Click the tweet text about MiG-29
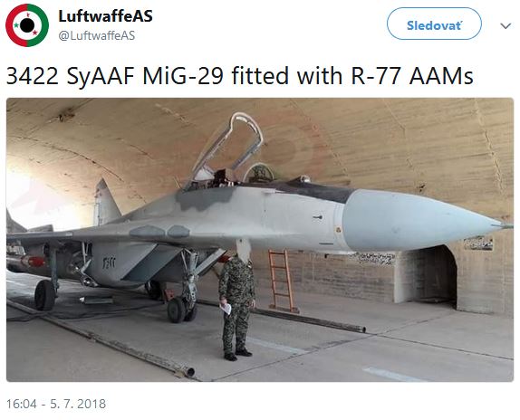The image size is (520, 420). 240,76
